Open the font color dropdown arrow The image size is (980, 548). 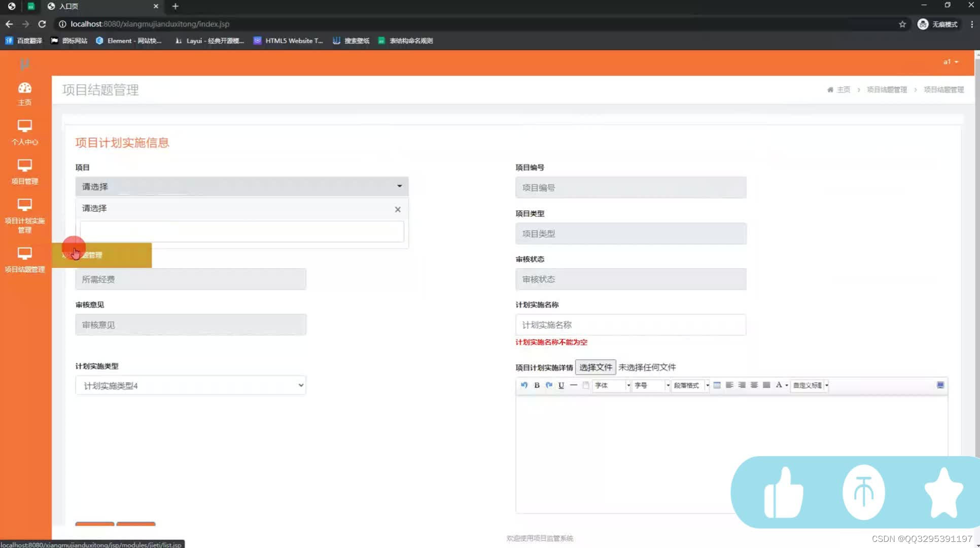[x=787, y=386]
